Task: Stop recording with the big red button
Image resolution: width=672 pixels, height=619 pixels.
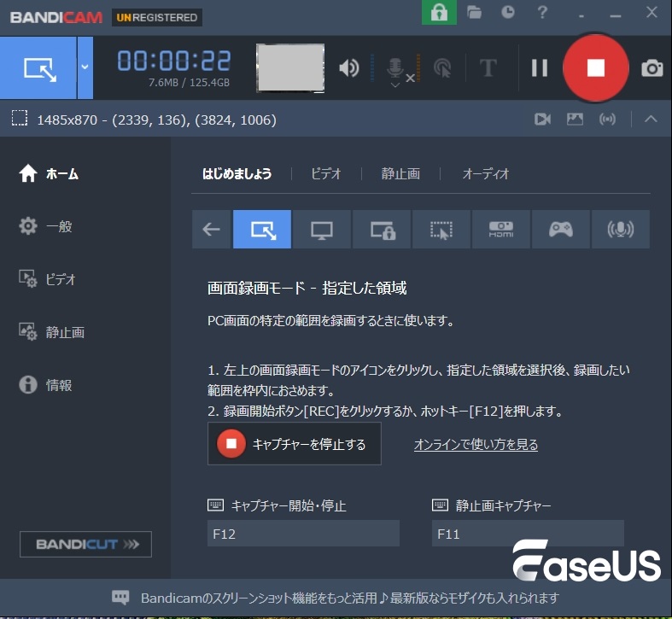Action: [x=596, y=67]
